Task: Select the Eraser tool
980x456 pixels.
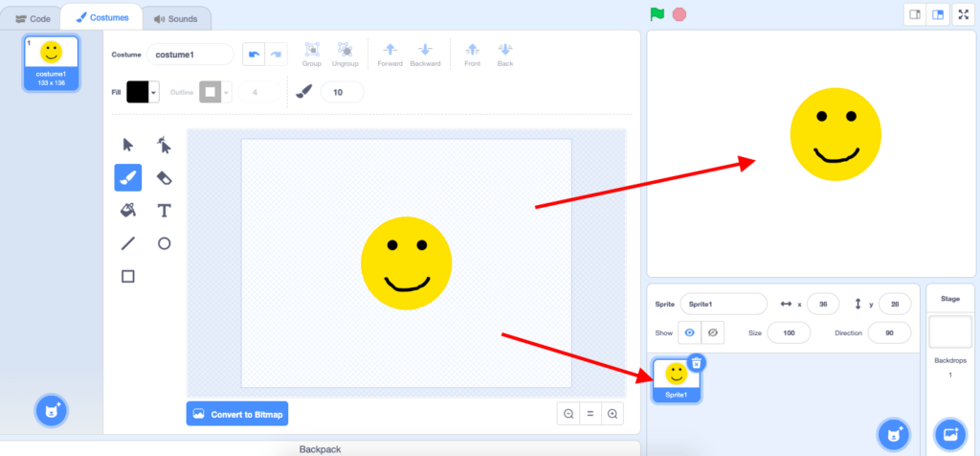Action: pyautogui.click(x=164, y=178)
